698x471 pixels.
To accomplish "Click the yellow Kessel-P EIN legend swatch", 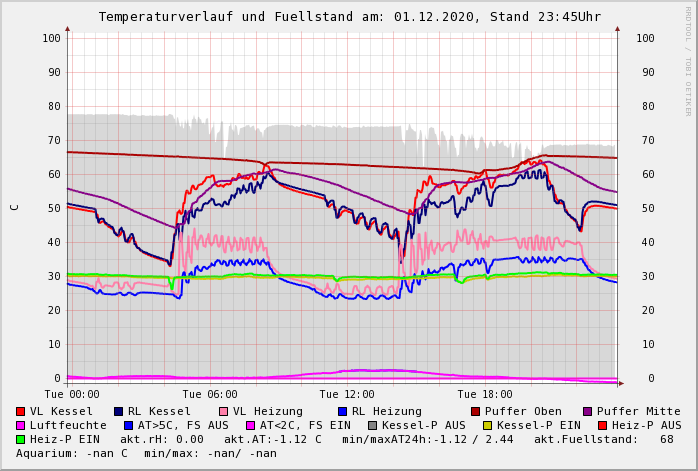I will pos(487,425).
